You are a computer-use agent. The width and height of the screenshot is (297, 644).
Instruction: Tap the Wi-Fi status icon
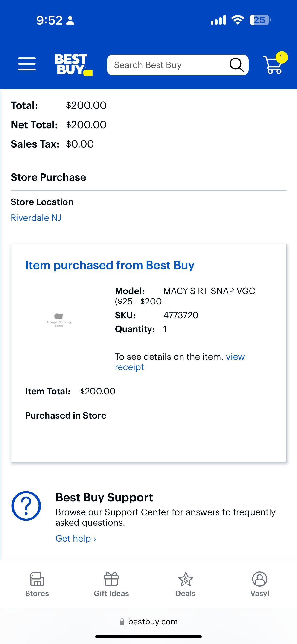click(x=238, y=20)
